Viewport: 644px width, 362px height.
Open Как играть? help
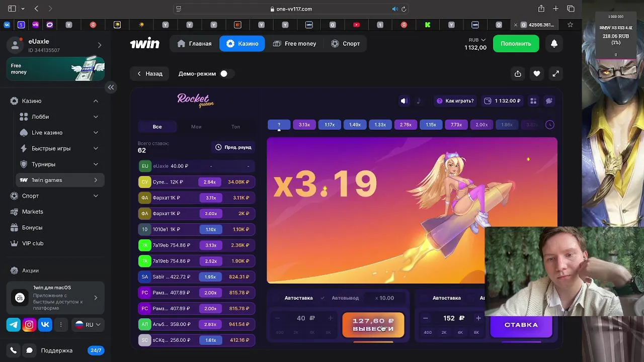pyautogui.click(x=455, y=101)
